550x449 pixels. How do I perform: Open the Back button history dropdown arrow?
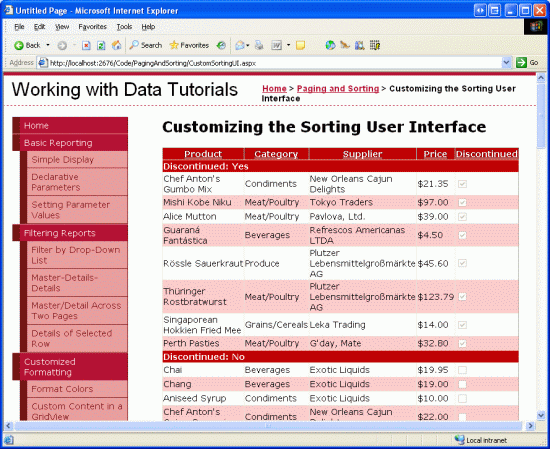[x=48, y=45]
